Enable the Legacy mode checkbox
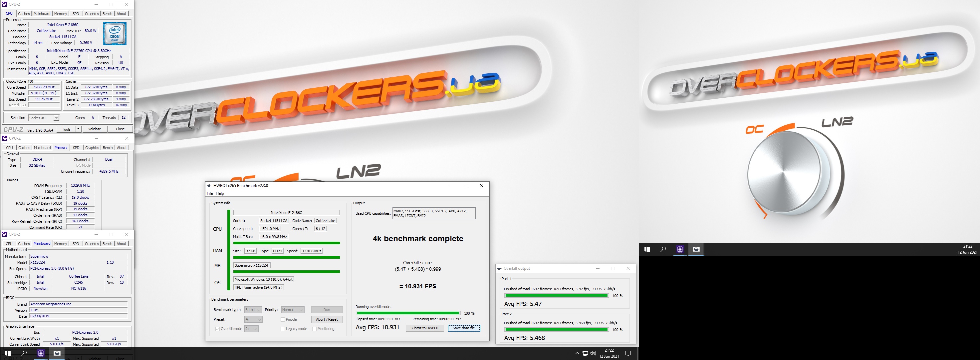The image size is (980, 360). point(283,329)
